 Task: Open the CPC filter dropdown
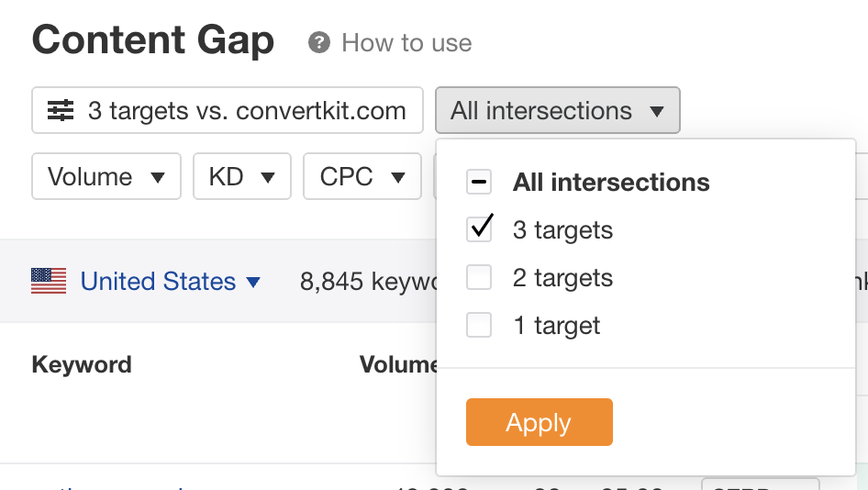(362, 176)
